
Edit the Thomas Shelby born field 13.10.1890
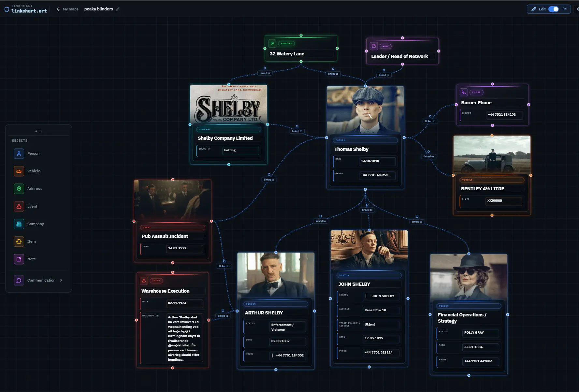click(x=377, y=161)
